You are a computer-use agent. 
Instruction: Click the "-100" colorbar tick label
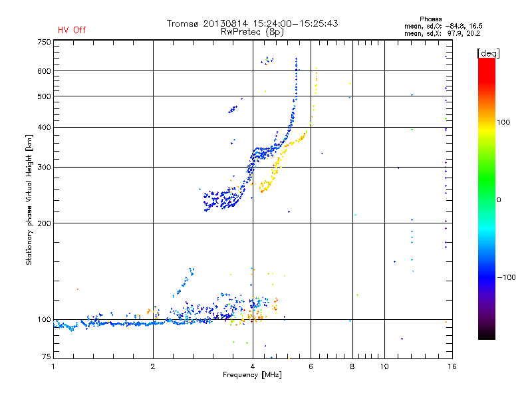pyautogui.click(x=507, y=277)
